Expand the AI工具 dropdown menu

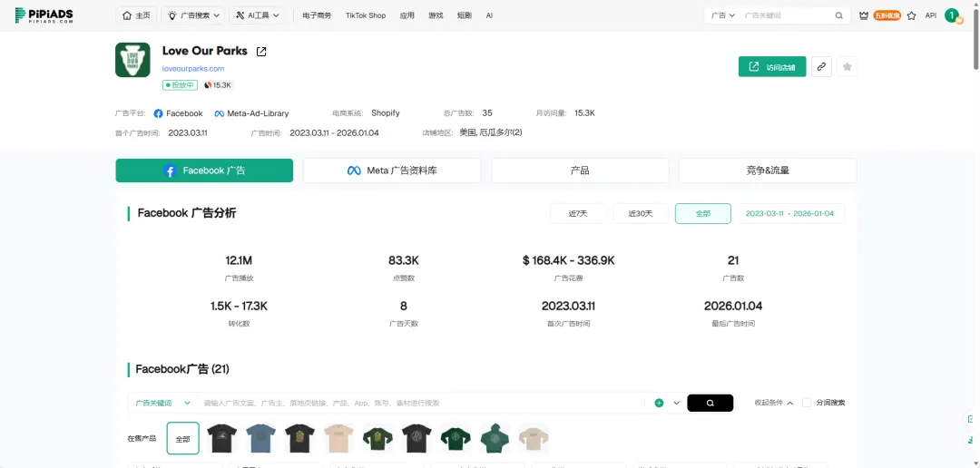tap(257, 15)
